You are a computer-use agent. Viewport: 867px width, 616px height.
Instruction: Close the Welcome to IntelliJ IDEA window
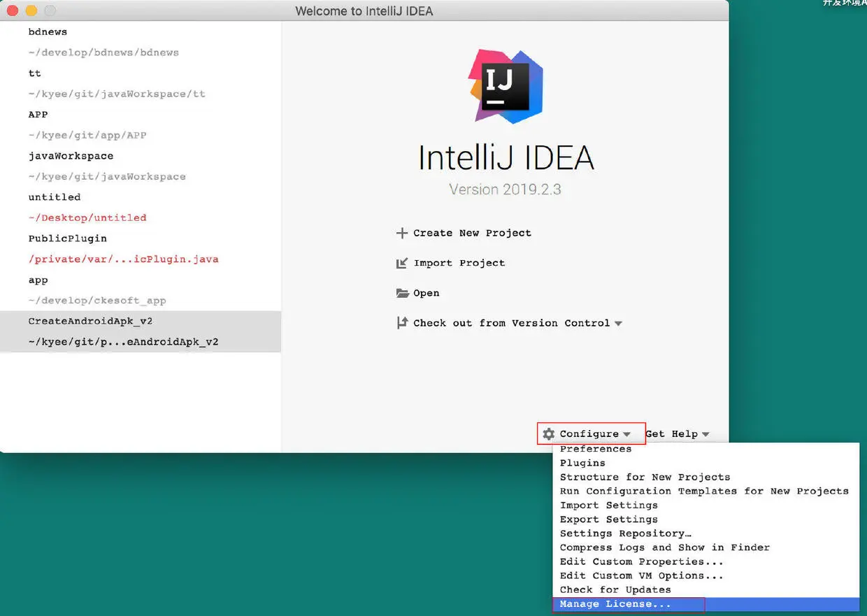(x=12, y=10)
